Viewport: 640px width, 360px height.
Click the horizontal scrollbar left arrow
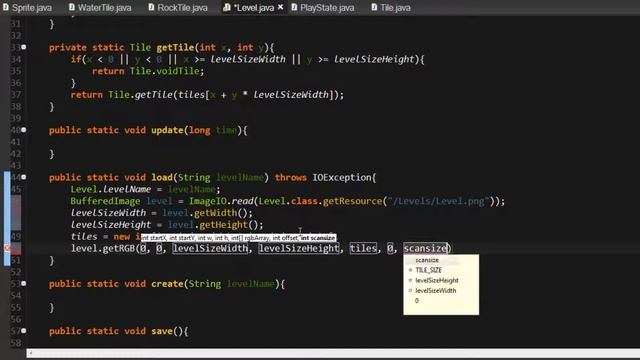(31, 353)
